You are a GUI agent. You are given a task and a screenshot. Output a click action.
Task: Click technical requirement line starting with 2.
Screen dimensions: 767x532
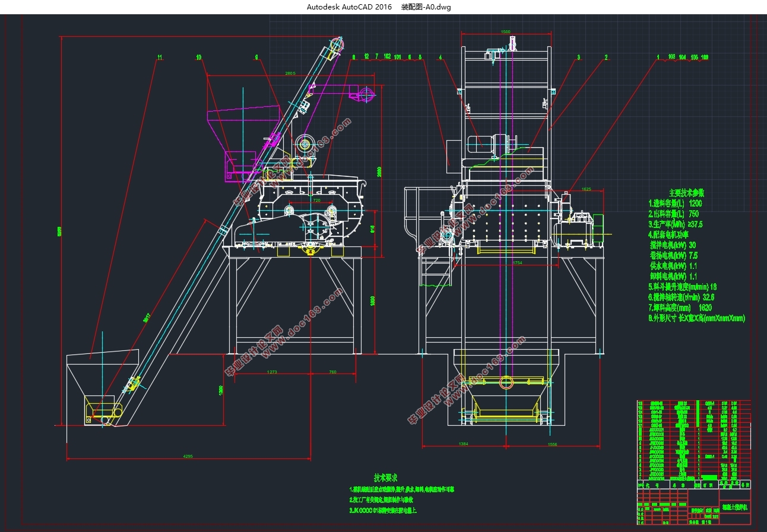[x=382, y=500]
